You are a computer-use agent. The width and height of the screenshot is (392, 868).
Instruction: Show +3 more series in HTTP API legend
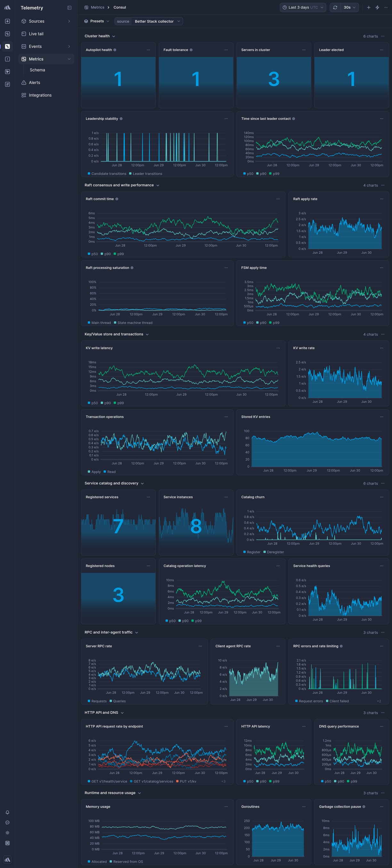(x=223, y=781)
